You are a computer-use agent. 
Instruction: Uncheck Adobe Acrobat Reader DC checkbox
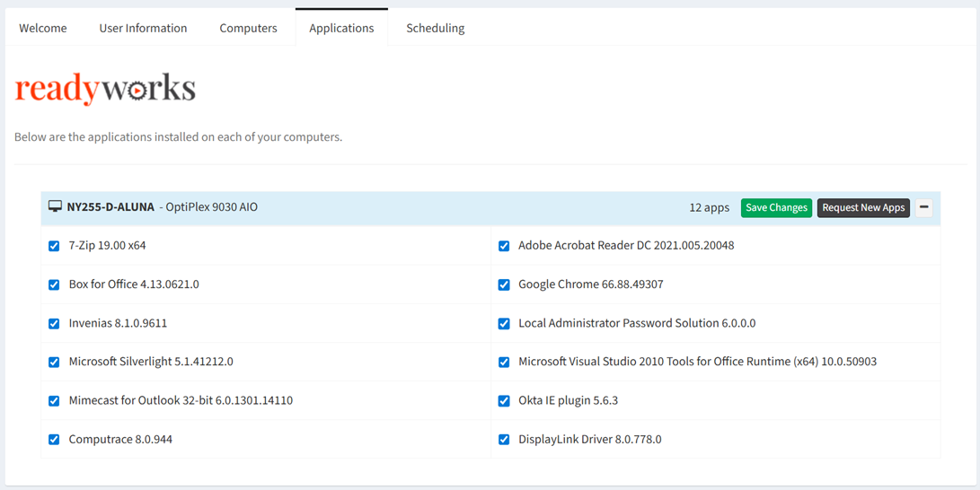(x=504, y=246)
